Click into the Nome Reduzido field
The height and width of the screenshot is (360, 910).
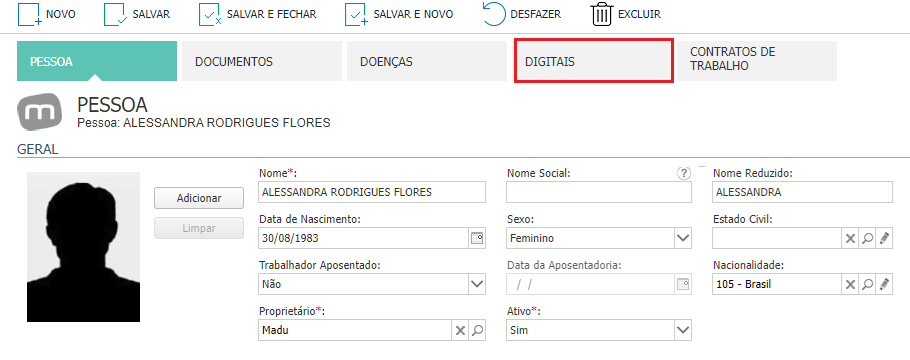pos(803,192)
